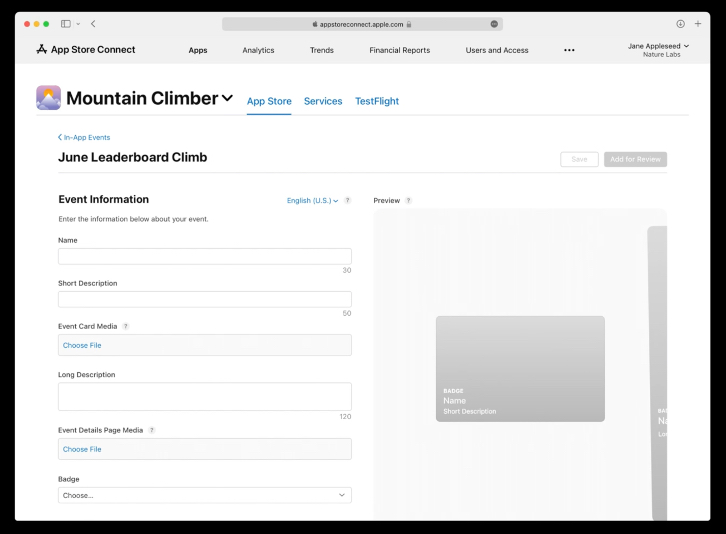Click help icon beside Event Details Page Media
726x534 pixels.
tap(151, 430)
